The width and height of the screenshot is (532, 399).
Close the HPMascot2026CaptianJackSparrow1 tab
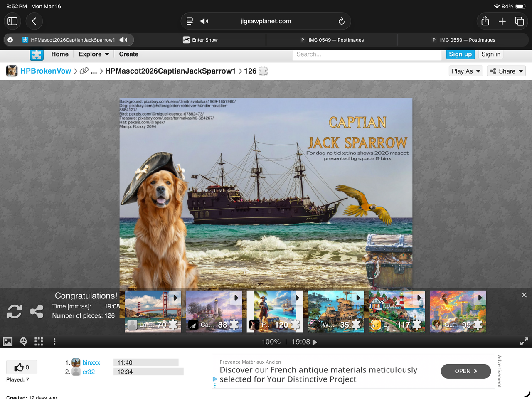coord(10,40)
